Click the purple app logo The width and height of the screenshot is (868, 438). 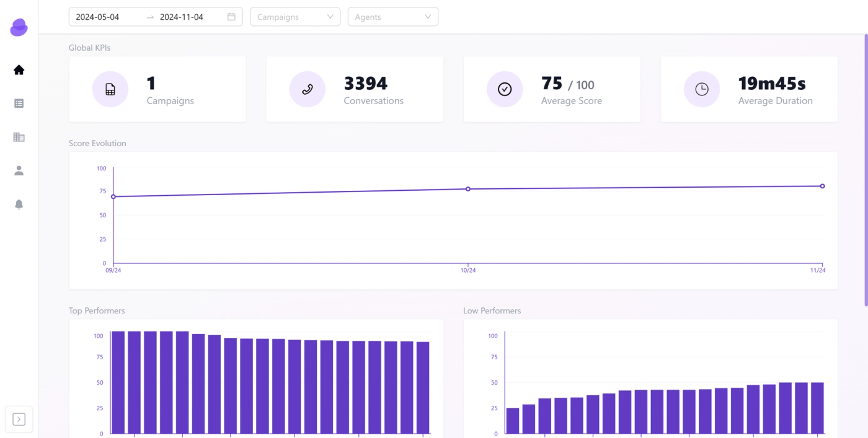19,27
